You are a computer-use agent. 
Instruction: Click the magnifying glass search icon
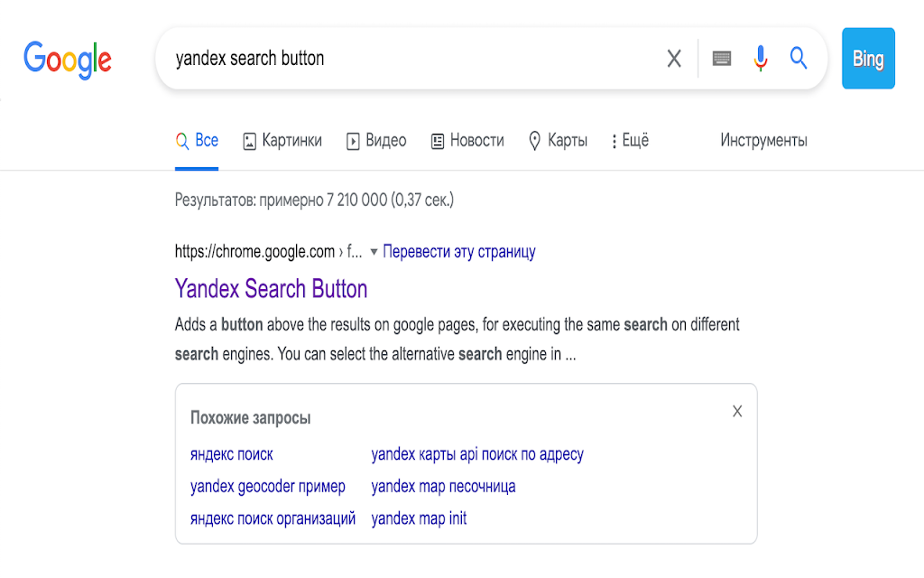tap(799, 59)
